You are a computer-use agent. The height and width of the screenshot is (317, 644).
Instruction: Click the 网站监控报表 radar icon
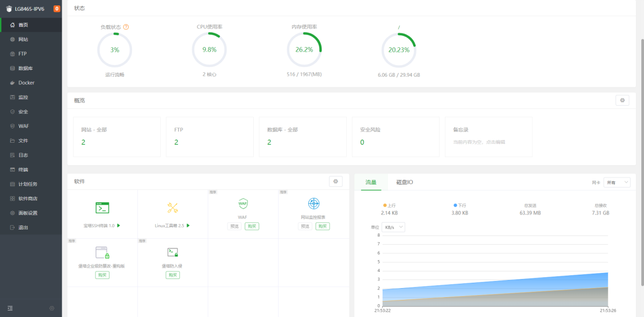click(313, 204)
